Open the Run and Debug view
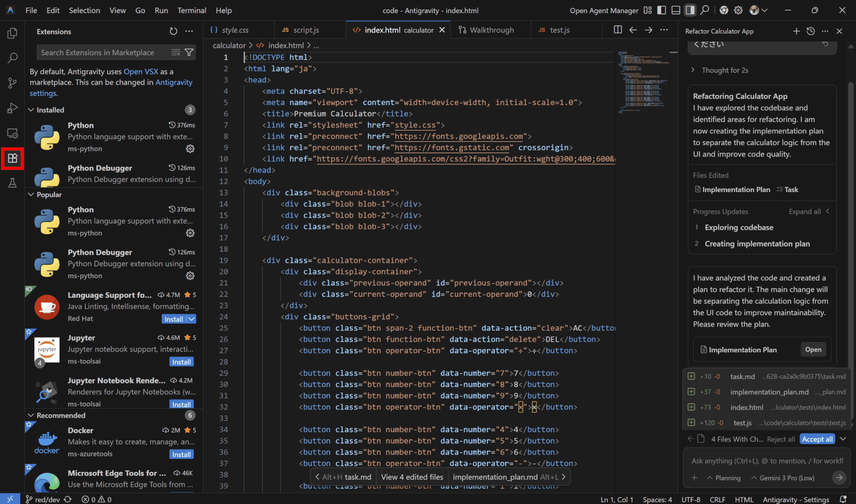 point(12,108)
